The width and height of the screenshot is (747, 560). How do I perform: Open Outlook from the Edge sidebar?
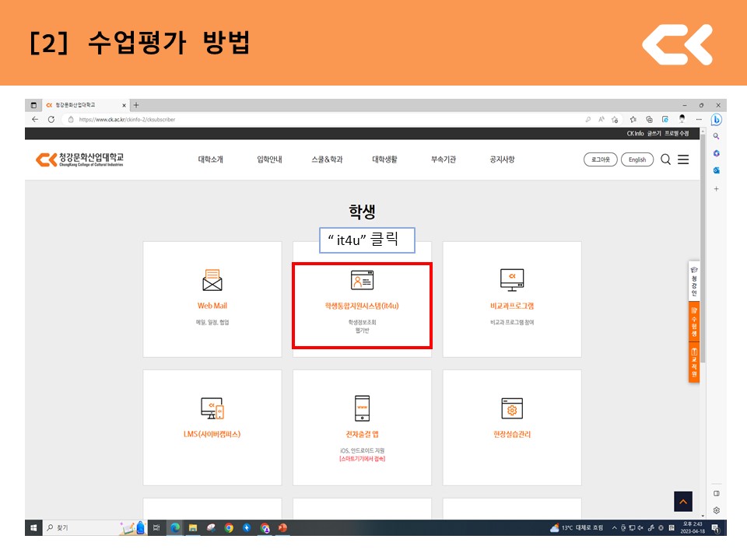[x=716, y=170]
